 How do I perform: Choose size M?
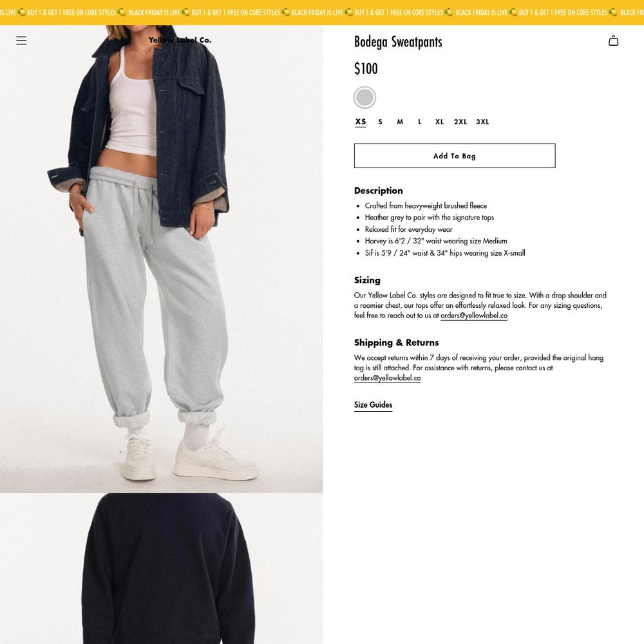click(x=400, y=122)
